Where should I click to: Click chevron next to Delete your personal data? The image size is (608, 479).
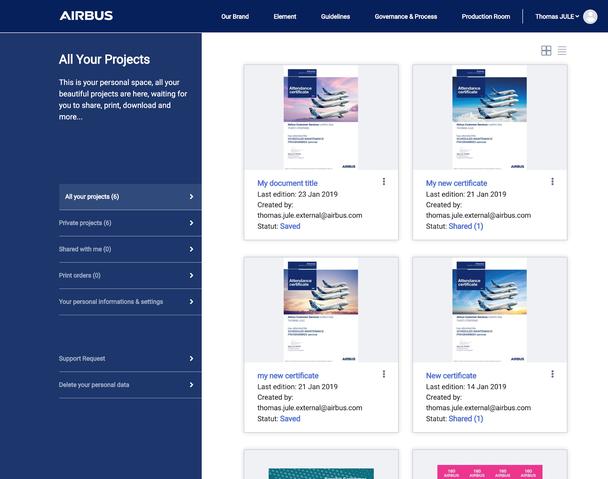tap(191, 385)
